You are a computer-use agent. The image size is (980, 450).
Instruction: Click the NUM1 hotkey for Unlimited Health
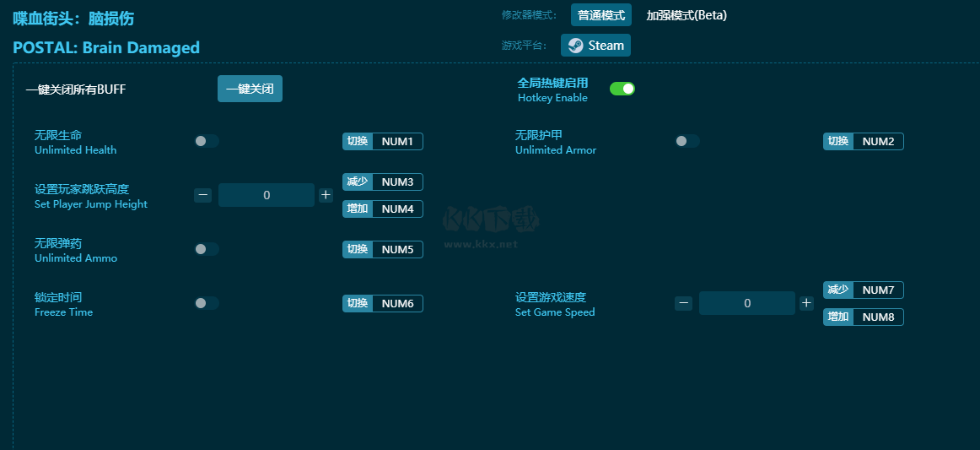tap(383, 142)
